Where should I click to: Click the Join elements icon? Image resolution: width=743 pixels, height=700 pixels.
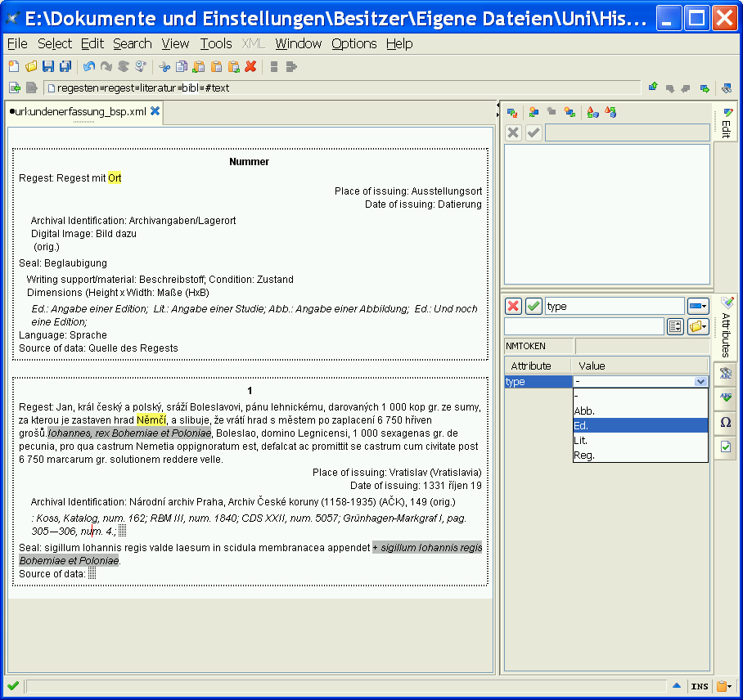[291, 67]
